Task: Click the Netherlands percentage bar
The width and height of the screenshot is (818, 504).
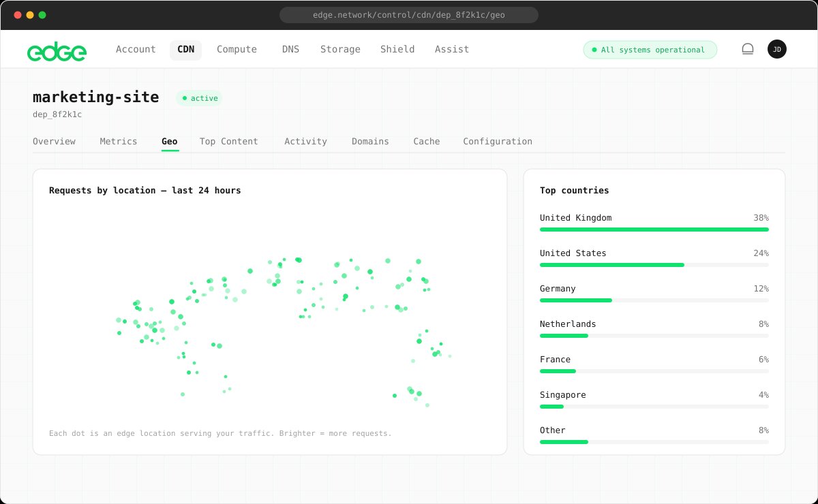Action: coord(654,336)
